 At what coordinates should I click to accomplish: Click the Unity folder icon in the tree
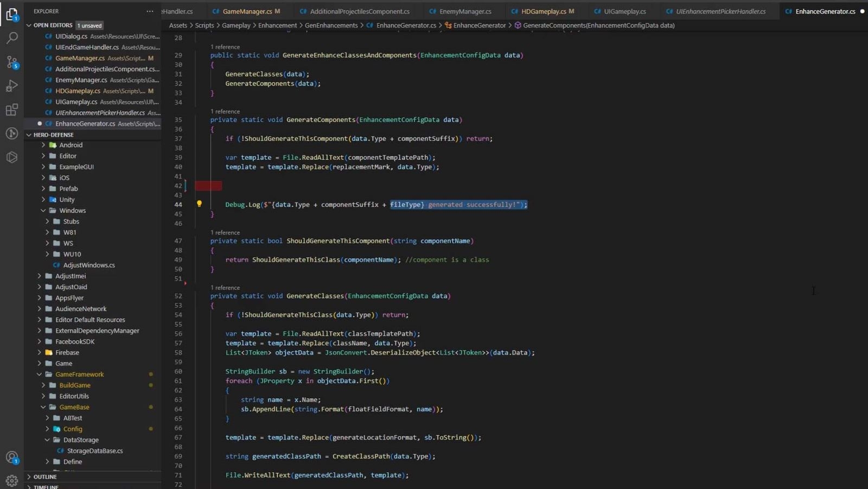click(x=53, y=199)
